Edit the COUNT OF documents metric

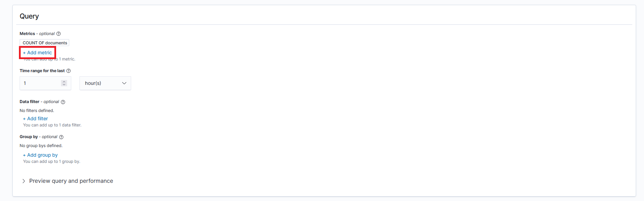(44, 43)
